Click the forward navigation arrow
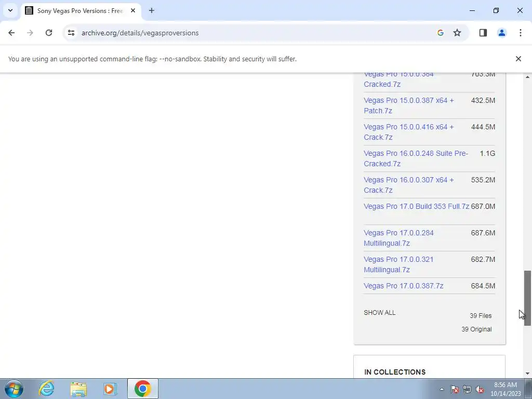 [x=30, y=33]
